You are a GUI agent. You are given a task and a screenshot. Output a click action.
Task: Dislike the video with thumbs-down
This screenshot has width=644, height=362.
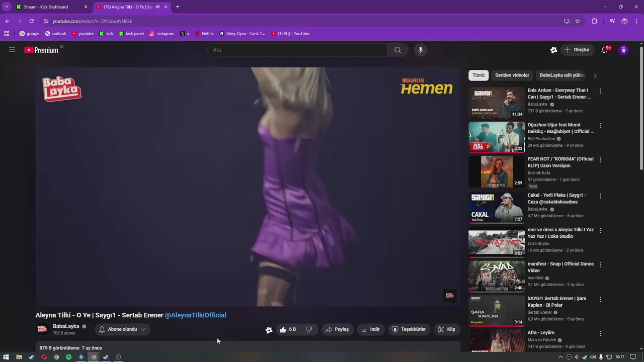coord(309,330)
